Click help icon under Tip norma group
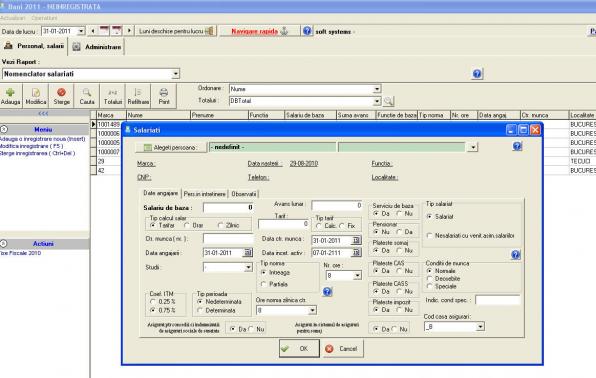596x378 pixels. (327, 292)
